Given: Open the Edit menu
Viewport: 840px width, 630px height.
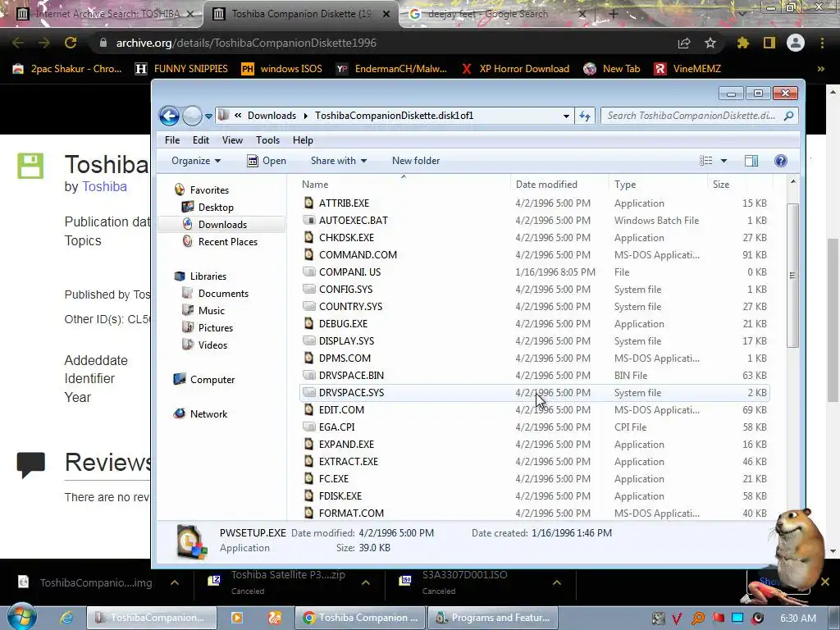Looking at the screenshot, I should (x=201, y=139).
